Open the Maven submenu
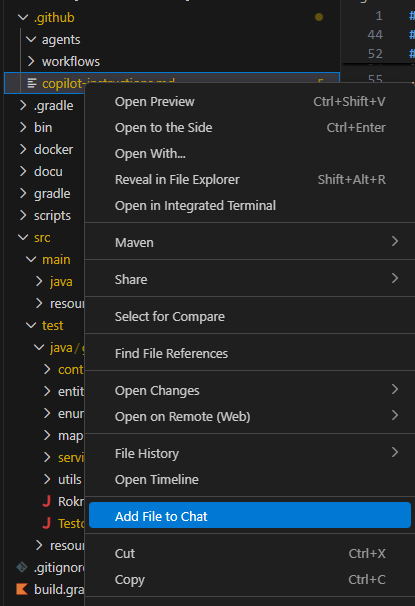 pos(250,242)
